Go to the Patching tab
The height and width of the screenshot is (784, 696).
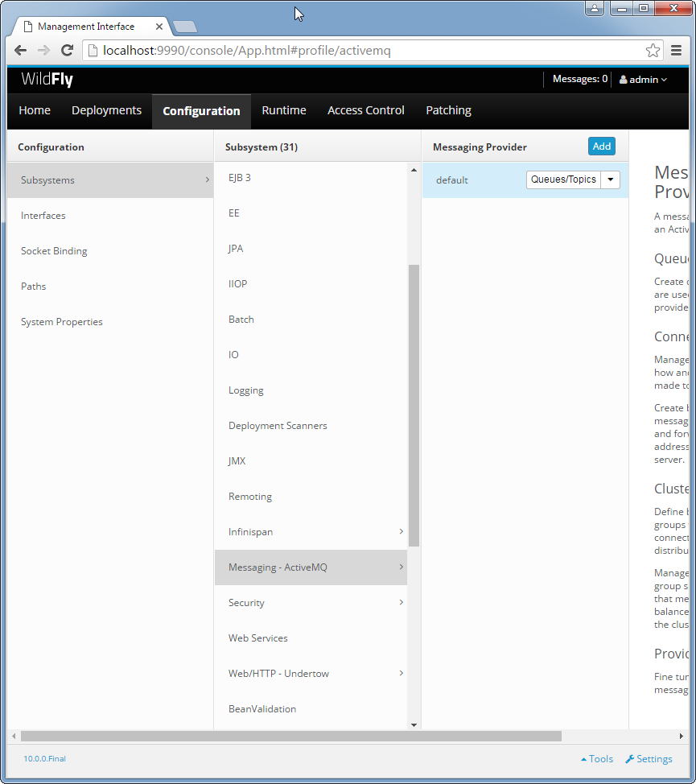[x=448, y=110]
